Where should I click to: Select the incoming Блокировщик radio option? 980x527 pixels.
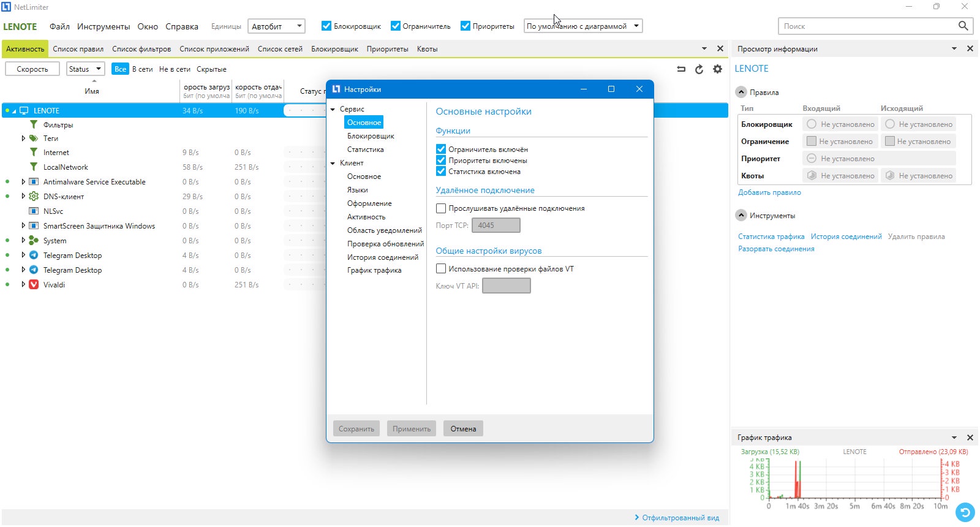point(812,124)
